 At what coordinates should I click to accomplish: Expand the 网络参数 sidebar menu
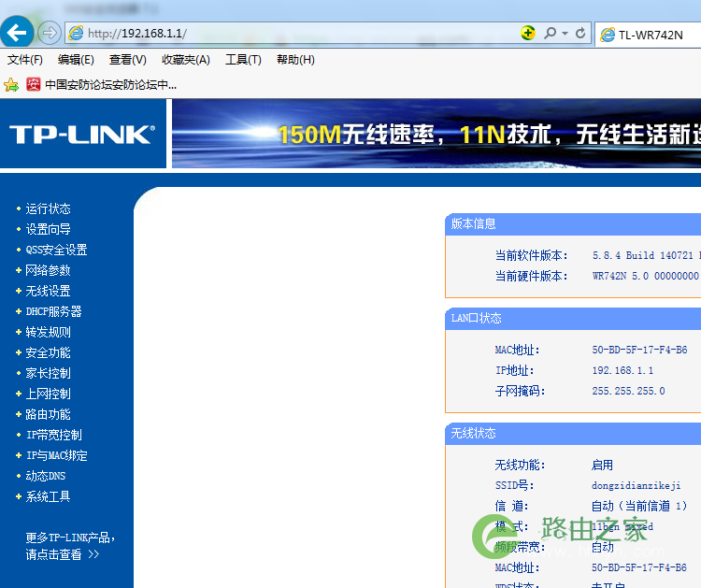click(x=48, y=270)
